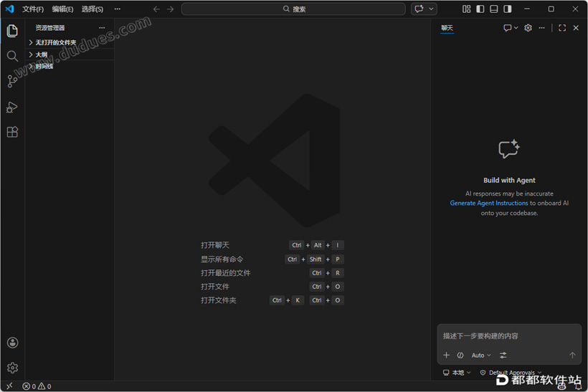
Task: Open the 文件(F) menu
Action: coord(33,9)
